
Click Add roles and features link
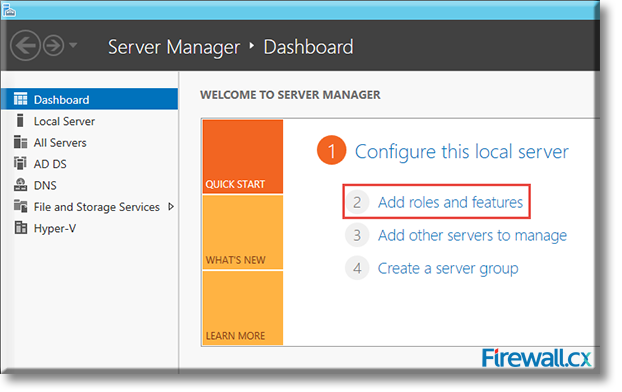pyautogui.click(x=450, y=202)
